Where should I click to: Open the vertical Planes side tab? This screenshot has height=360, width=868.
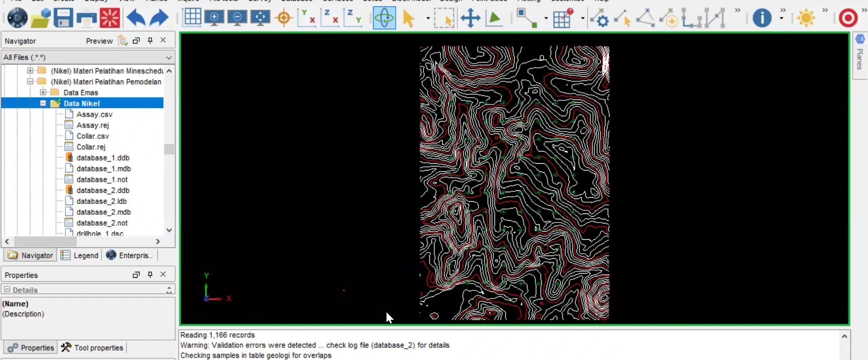tap(860, 55)
